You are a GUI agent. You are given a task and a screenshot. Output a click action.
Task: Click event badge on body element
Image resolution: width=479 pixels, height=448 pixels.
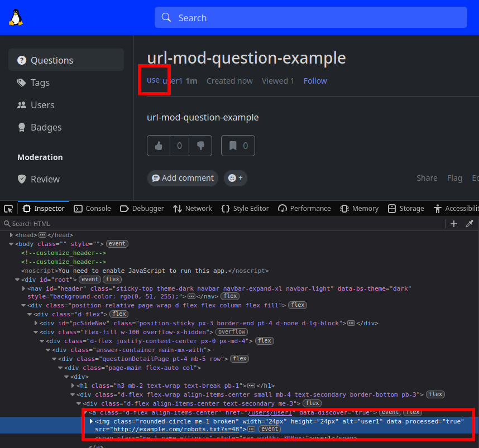[117, 244]
